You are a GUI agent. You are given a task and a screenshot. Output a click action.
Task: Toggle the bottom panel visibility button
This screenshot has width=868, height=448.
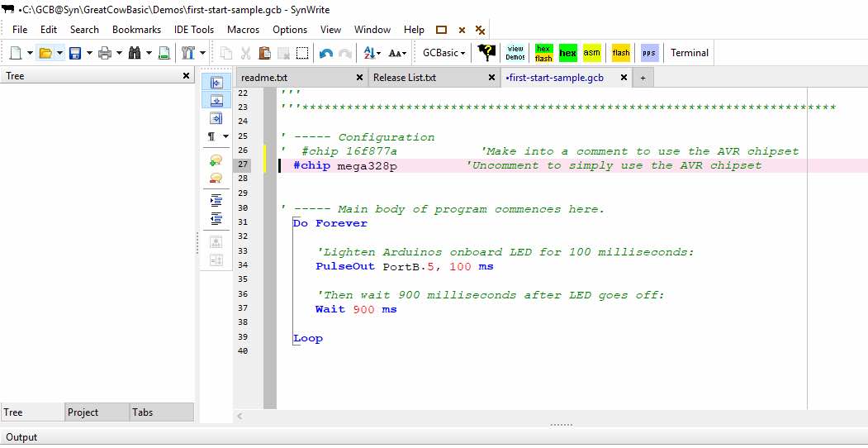[x=216, y=100]
